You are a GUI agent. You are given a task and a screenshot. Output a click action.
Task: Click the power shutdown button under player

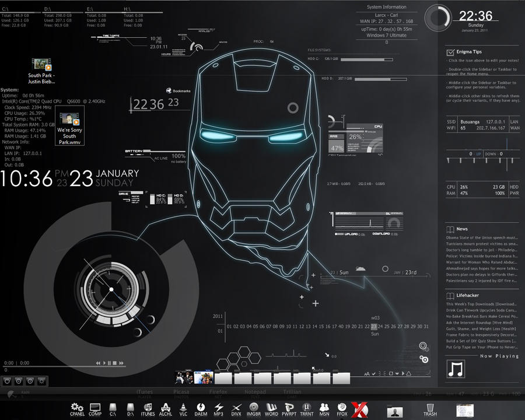(x=8, y=381)
